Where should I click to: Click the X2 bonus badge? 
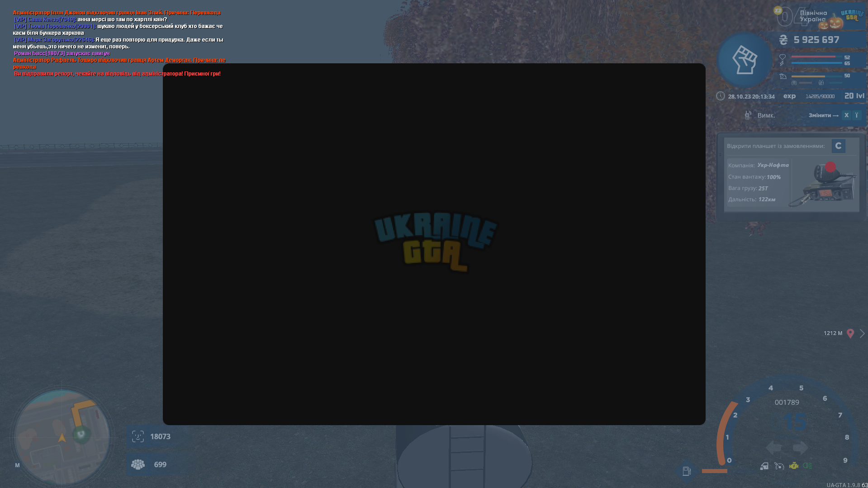pos(778,10)
